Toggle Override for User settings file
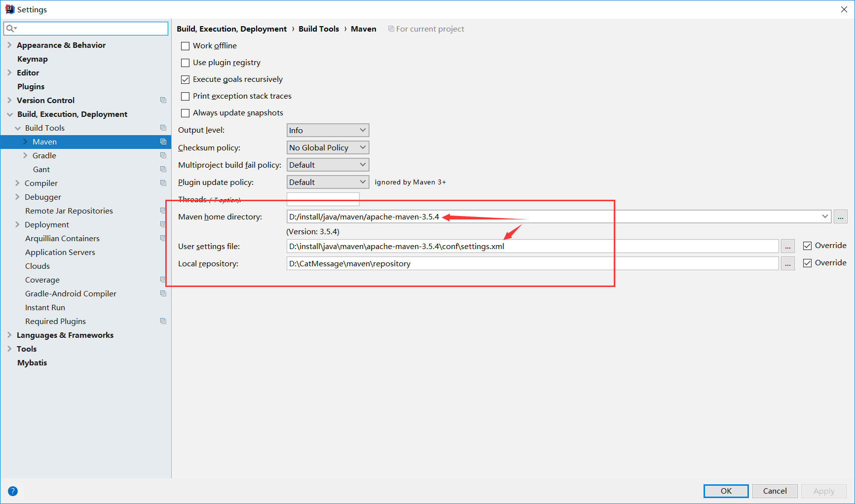 coord(808,246)
